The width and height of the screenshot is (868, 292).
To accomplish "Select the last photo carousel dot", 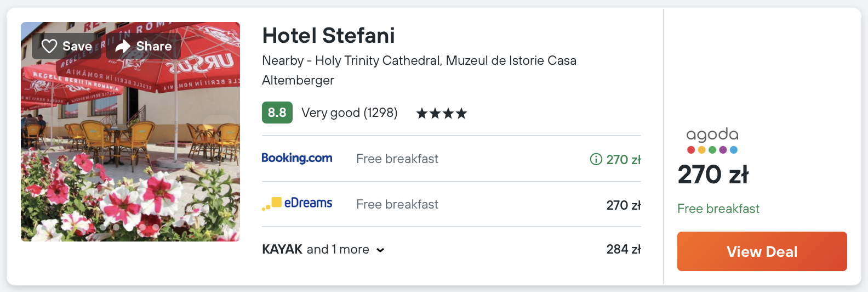I will coord(156,227).
